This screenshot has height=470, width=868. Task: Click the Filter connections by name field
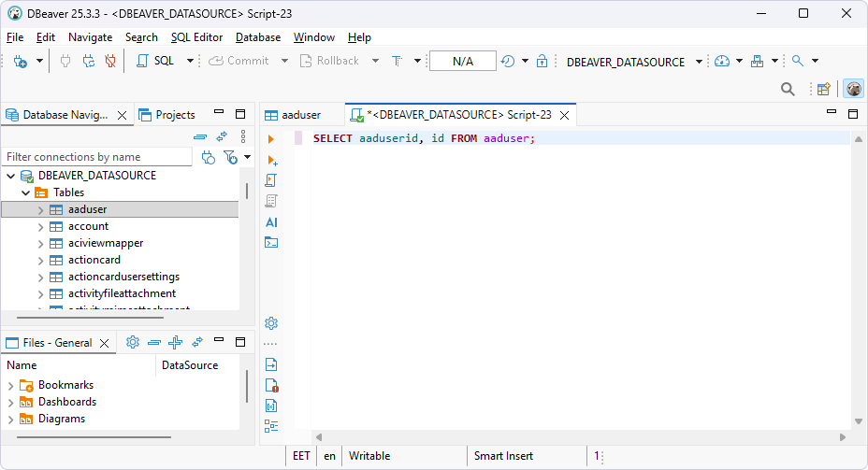point(97,157)
